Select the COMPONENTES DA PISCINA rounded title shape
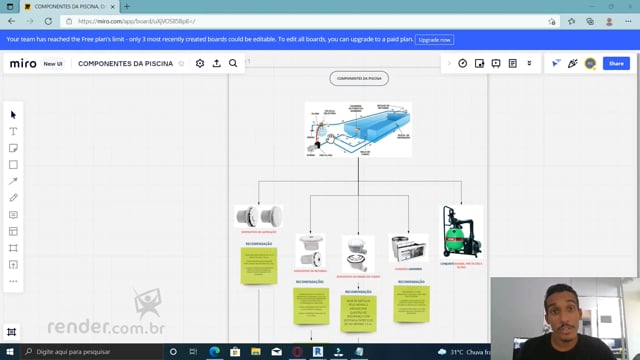 point(359,78)
